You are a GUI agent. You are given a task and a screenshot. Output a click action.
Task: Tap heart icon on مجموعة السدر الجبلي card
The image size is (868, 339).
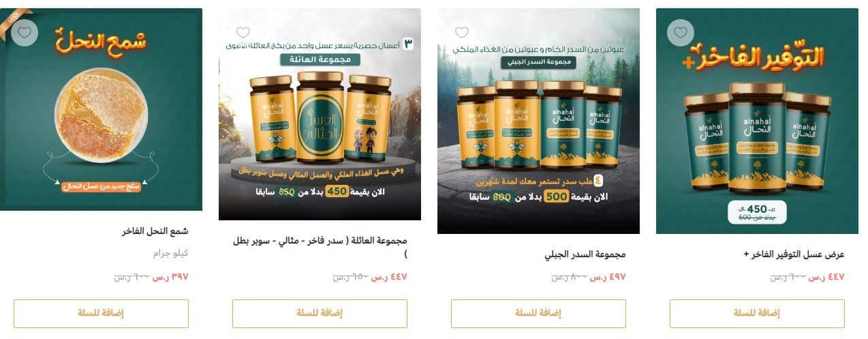point(462,32)
